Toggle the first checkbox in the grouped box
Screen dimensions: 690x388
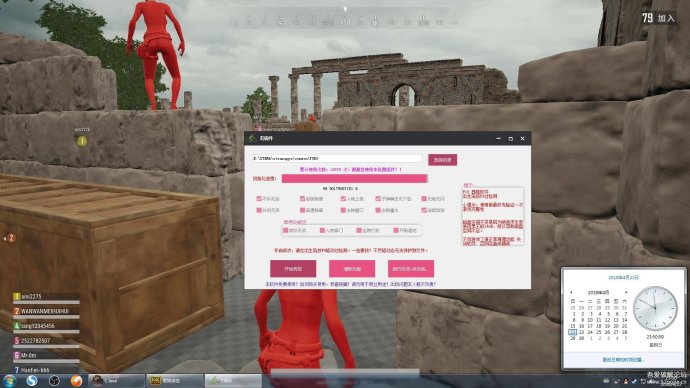pyautogui.click(x=286, y=231)
